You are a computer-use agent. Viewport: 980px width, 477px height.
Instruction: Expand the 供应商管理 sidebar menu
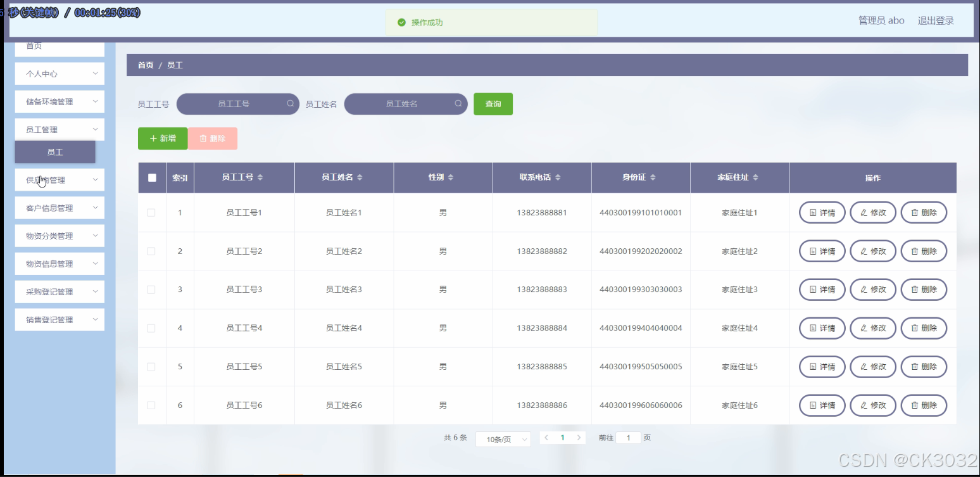[x=59, y=179]
